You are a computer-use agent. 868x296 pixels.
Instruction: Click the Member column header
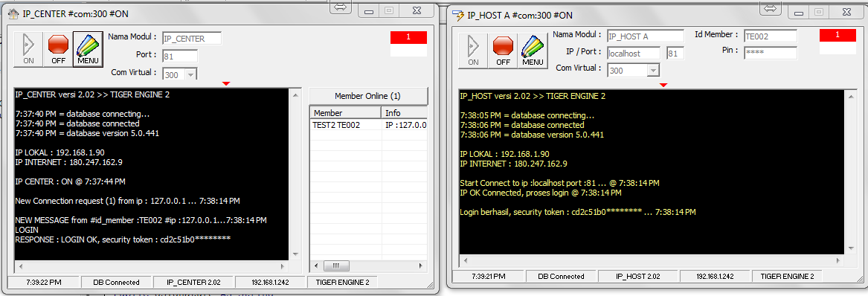345,113
